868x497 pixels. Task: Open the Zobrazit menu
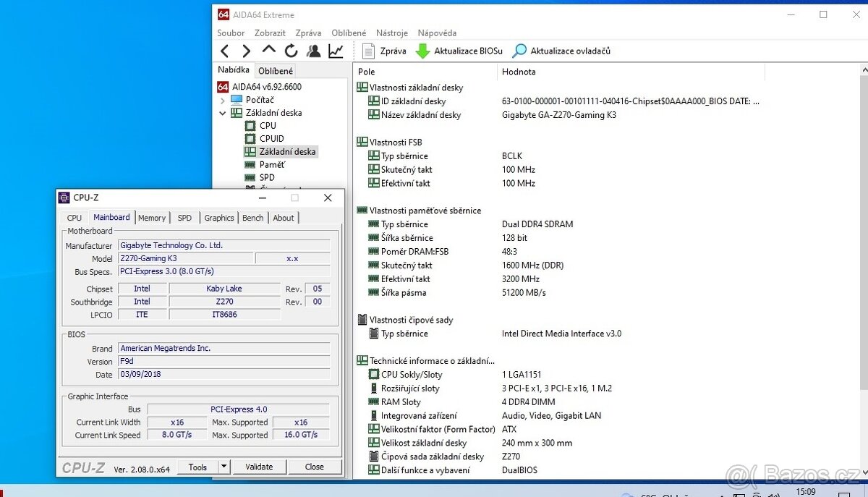pyautogui.click(x=270, y=33)
